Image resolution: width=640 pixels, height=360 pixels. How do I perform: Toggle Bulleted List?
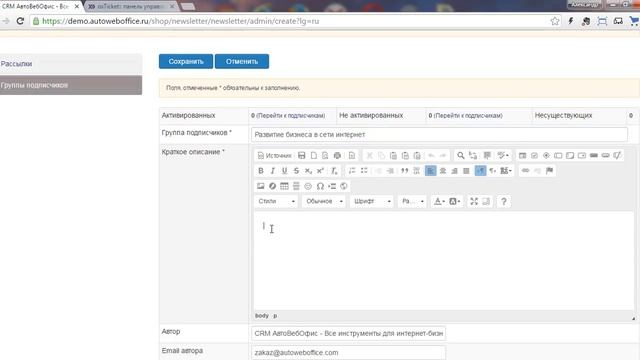click(x=364, y=171)
